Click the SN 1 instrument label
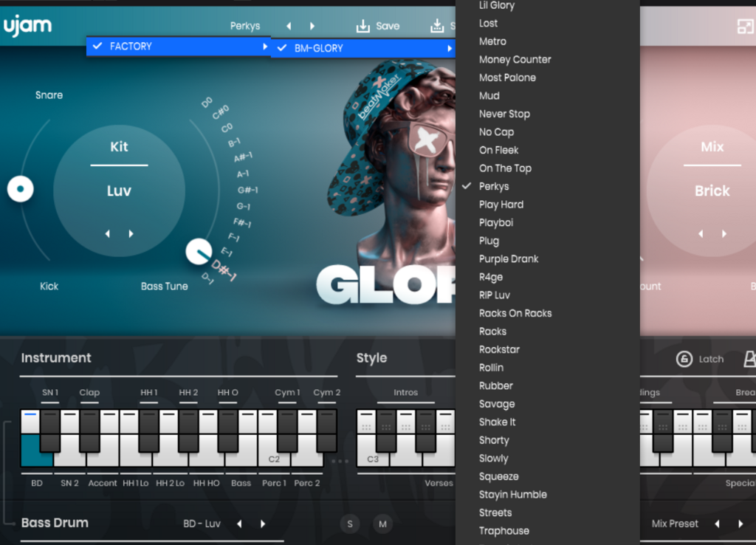Viewport: 756px width, 545px height. coord(50,393)
